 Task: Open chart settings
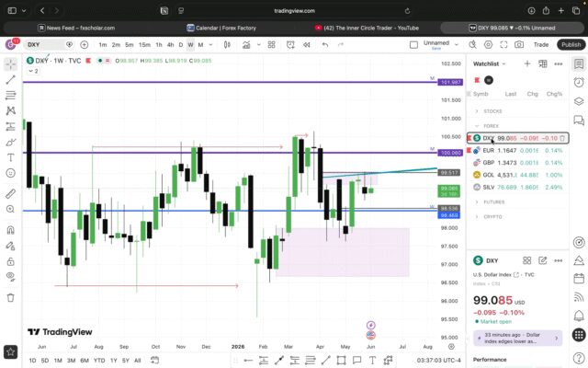point(488,45)
